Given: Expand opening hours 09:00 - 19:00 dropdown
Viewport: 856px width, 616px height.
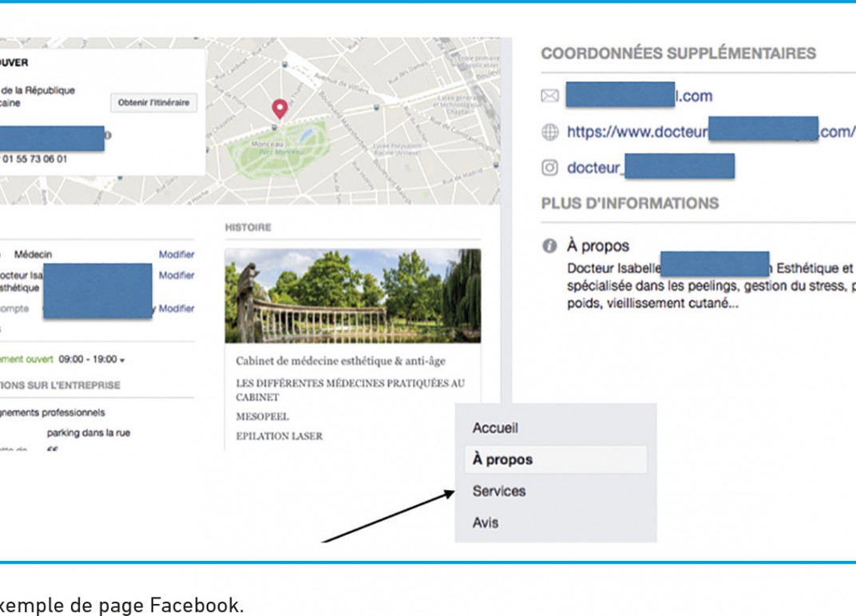Looking at the screenshot, I should (92, 359).
